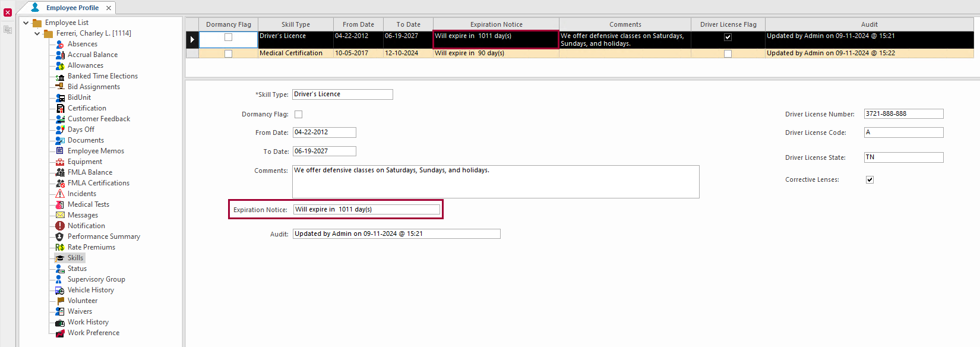This screenshot has width=980, height=347.
Task: Toggle the Dormancy Flag checkbox in form
Action: pos(299,114)
